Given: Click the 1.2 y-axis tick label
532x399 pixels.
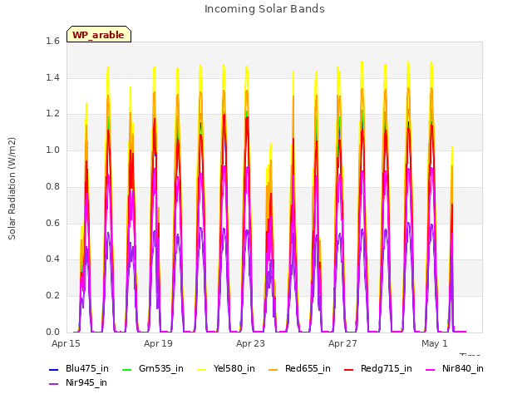Looking at the screenshot, I should (52, 114).
